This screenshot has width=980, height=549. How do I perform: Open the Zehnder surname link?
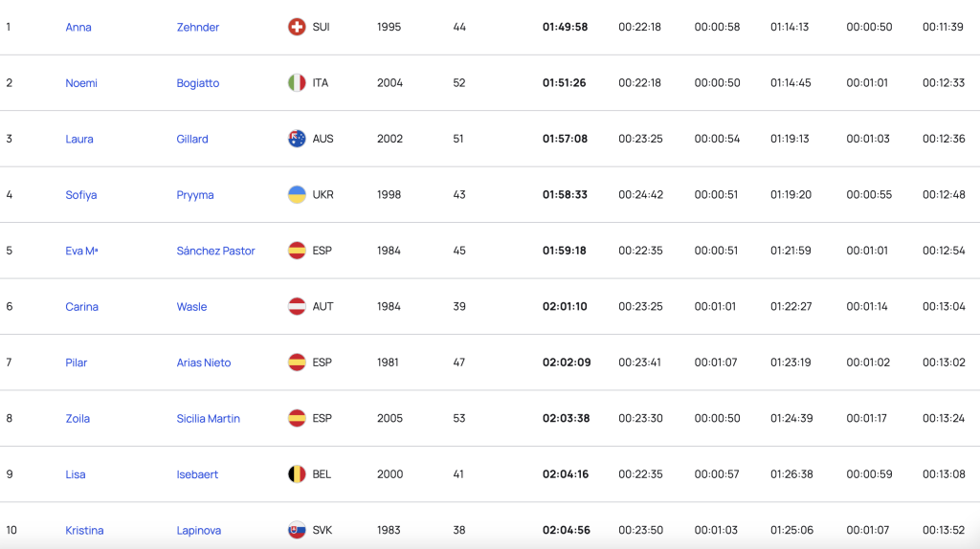tap(198, 27)
